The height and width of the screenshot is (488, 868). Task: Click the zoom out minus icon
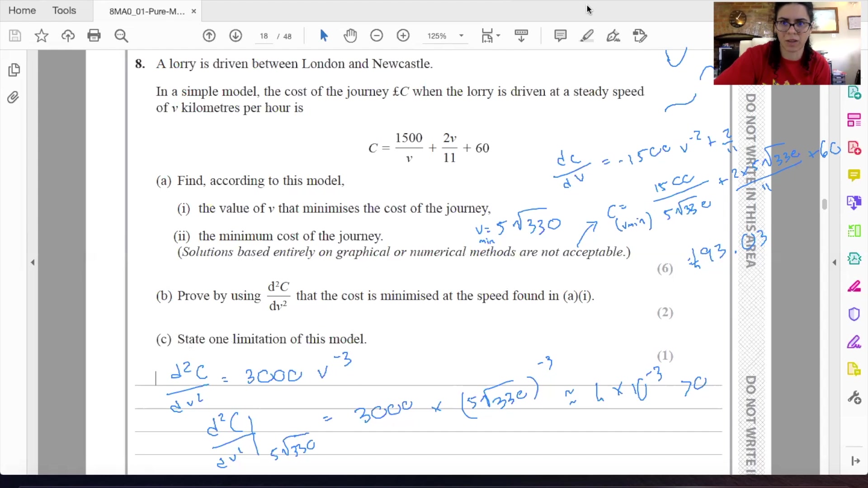click(x=376, y=36)
